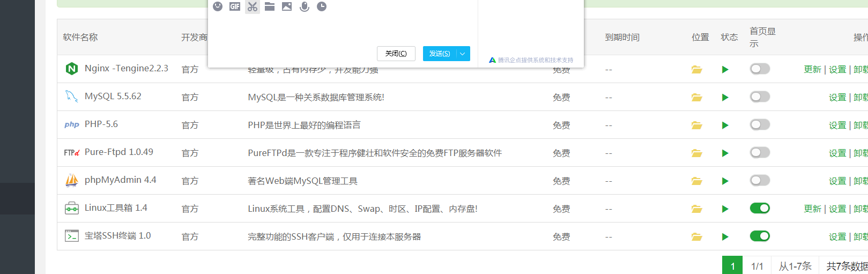Viewport: 868px width, 274px height.
Task: Enable homepage display for Pure-Ftpd
Action: click(x=760, y=152)
